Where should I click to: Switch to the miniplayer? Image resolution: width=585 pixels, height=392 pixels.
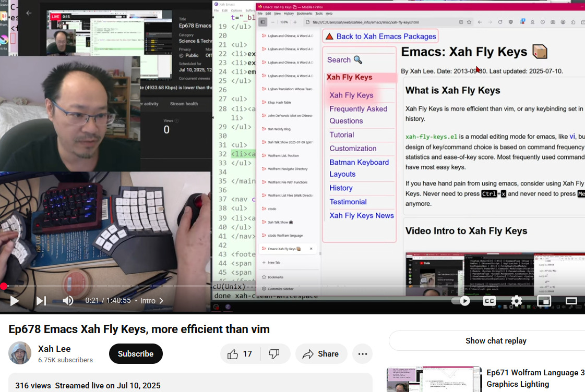coord(544,301)
